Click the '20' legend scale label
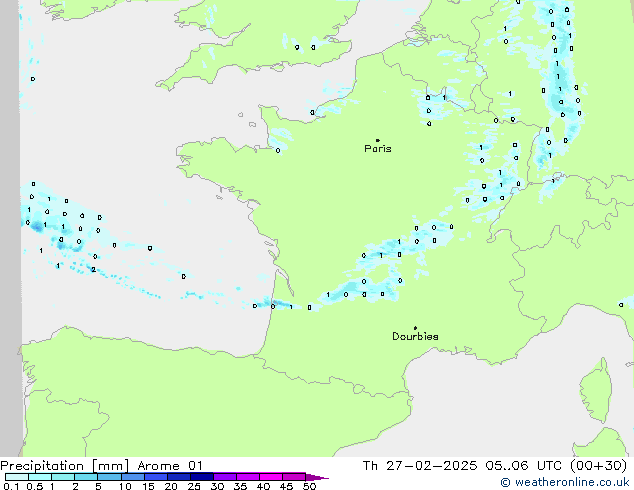The image size is (634, 490). 171,486
